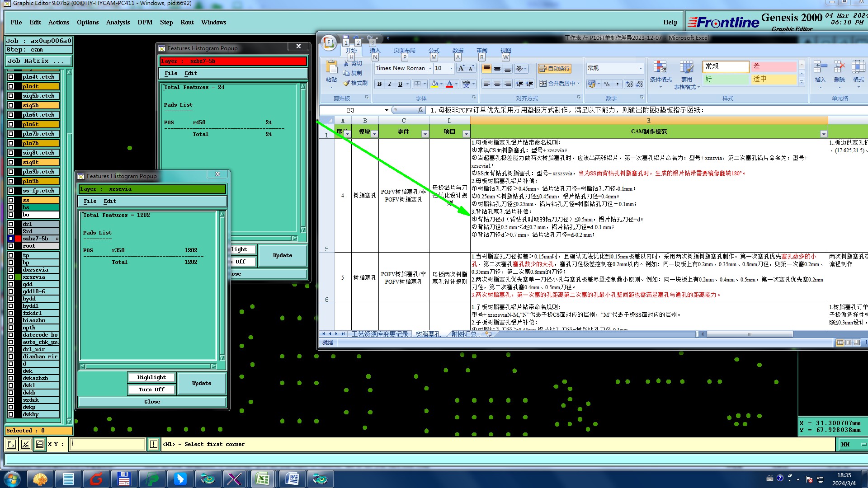The width and height of the screenshot is (868, 488).
Task: Open the filter dropdown on the 项目 column
Action: tap(466, 134)
